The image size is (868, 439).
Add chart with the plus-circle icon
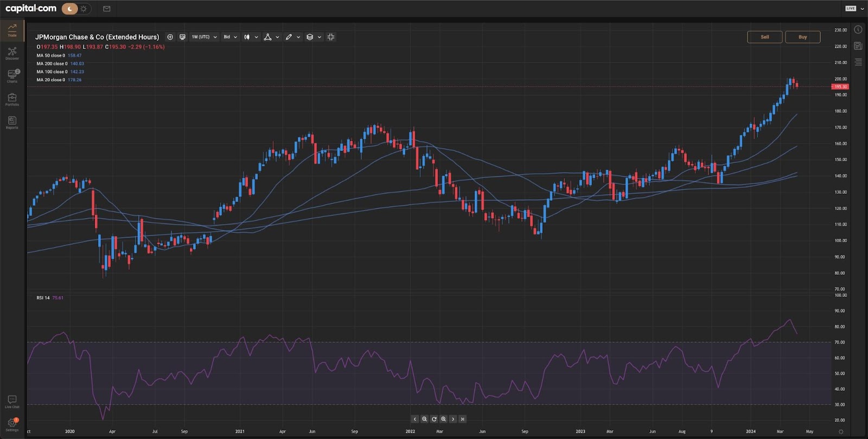tap(170, 37)
